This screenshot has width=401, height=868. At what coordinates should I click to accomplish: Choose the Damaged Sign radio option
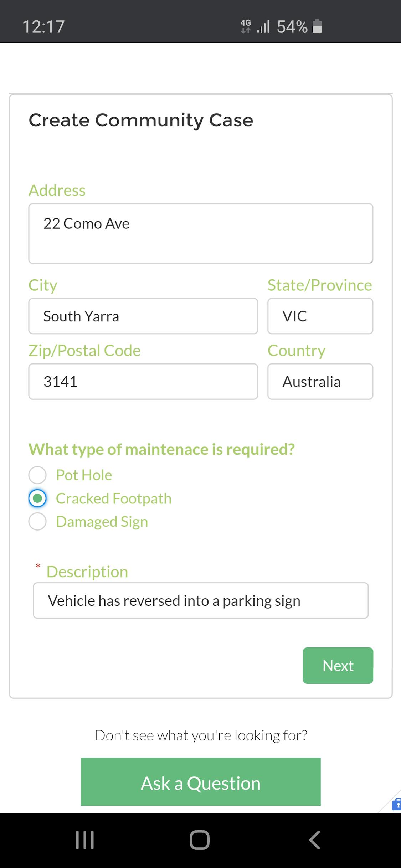coord(37,522)
